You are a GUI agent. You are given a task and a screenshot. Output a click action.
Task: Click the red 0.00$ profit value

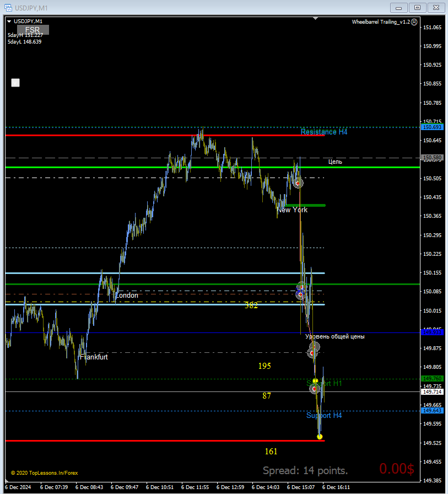[397, 469]
